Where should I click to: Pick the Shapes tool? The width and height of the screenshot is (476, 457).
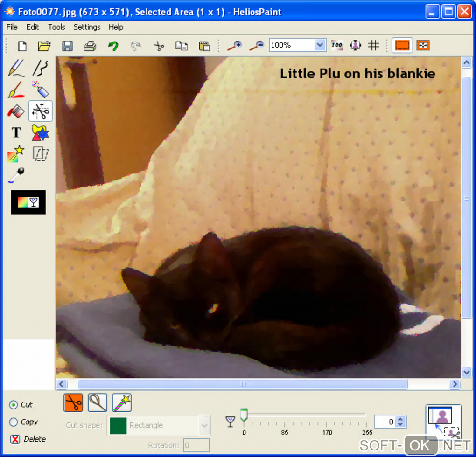[x=40, y=132]
